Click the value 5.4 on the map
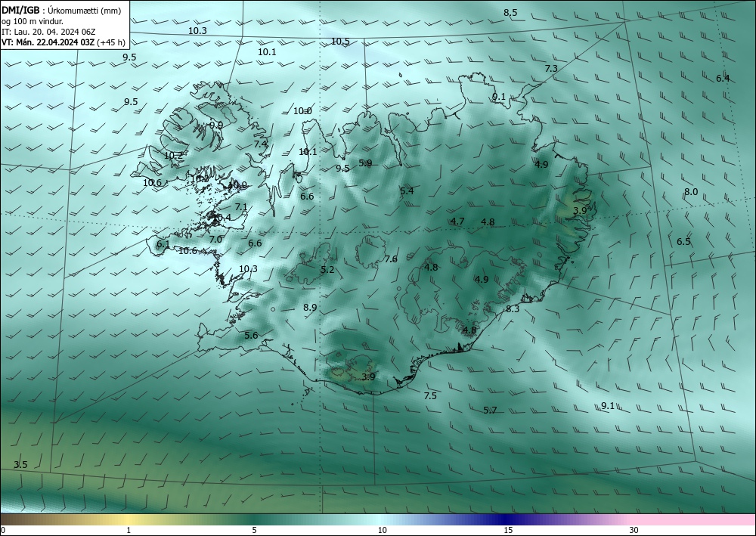756x536 pixels. [407, 191]
